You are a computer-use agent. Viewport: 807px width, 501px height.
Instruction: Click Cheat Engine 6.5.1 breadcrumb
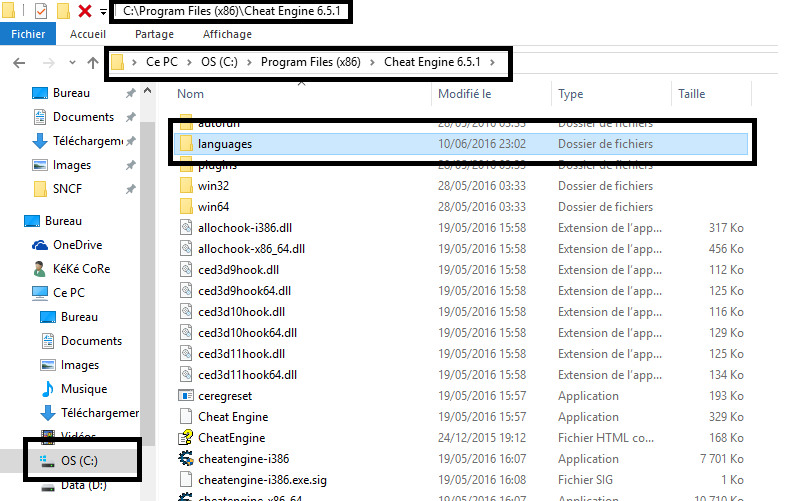(432, 62)
